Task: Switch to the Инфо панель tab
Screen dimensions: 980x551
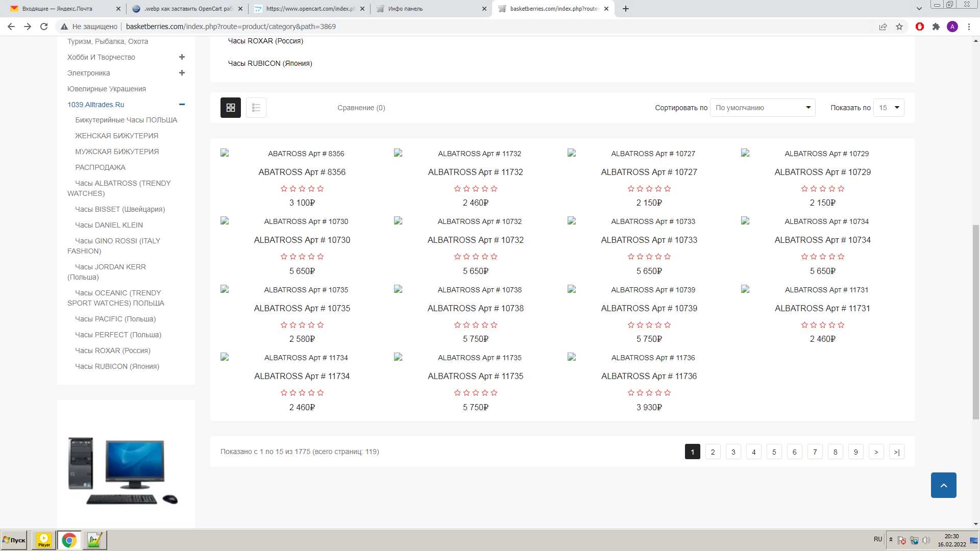Action: coord(431,9)
